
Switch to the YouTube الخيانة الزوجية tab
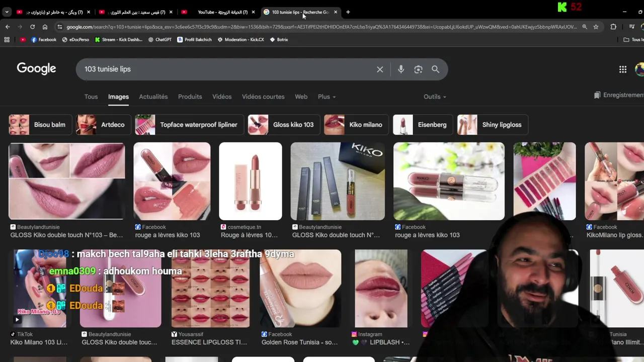click(219, 12)
